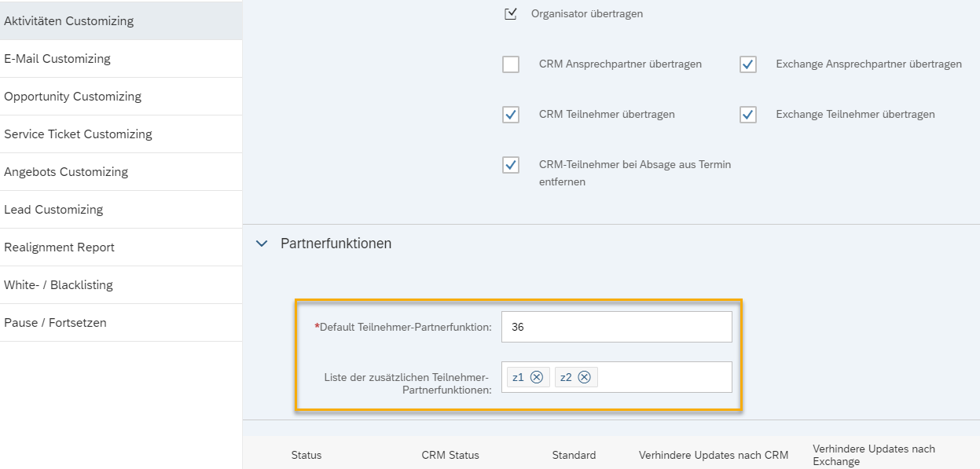980x469 pixels.
Task: Select Pause / Fortsetzen in the sidebar
Action: (x=55, y=323)
